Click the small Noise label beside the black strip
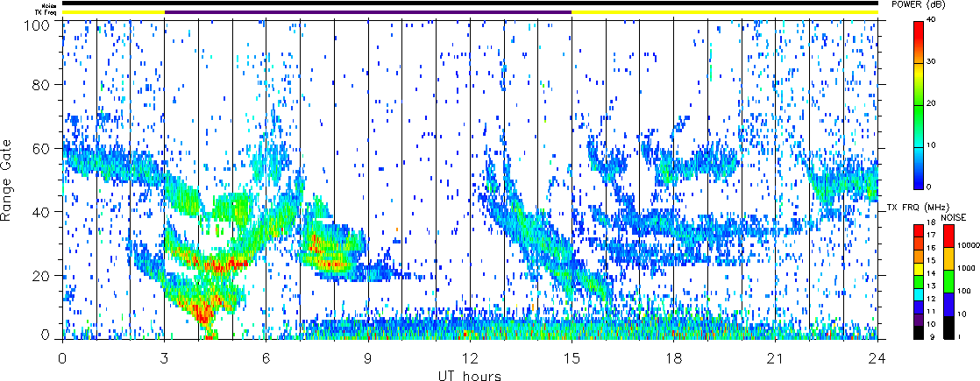This screenshot has width=980, height=381. (51, 5)
